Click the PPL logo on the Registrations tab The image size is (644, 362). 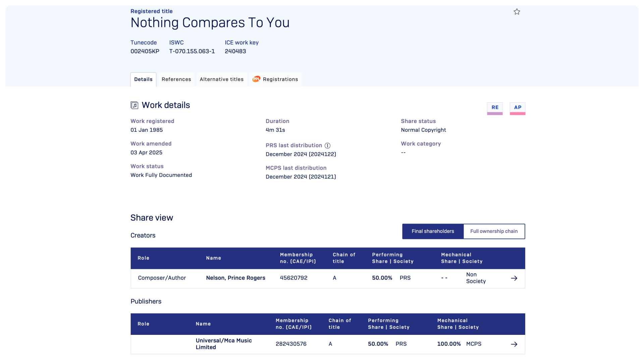tap(256, 79)
